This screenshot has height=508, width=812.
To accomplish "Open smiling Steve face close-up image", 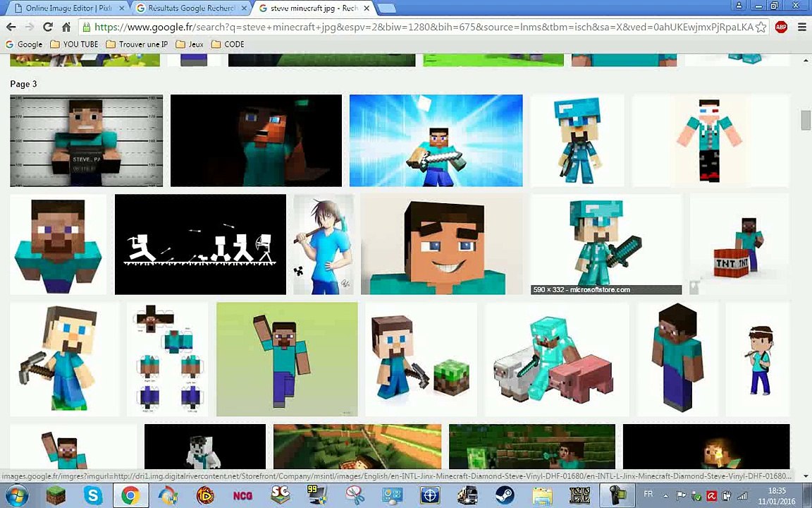I will pyautogui.click(x=442, y=244).
